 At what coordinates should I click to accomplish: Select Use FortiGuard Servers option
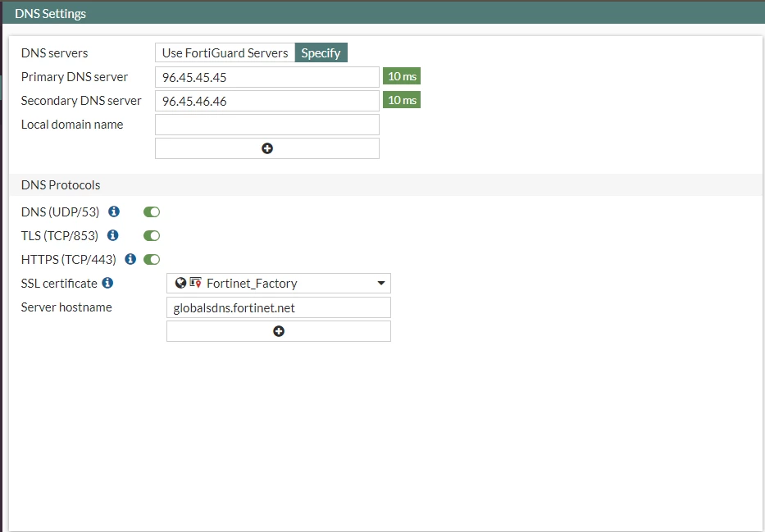tap(225, 52)
